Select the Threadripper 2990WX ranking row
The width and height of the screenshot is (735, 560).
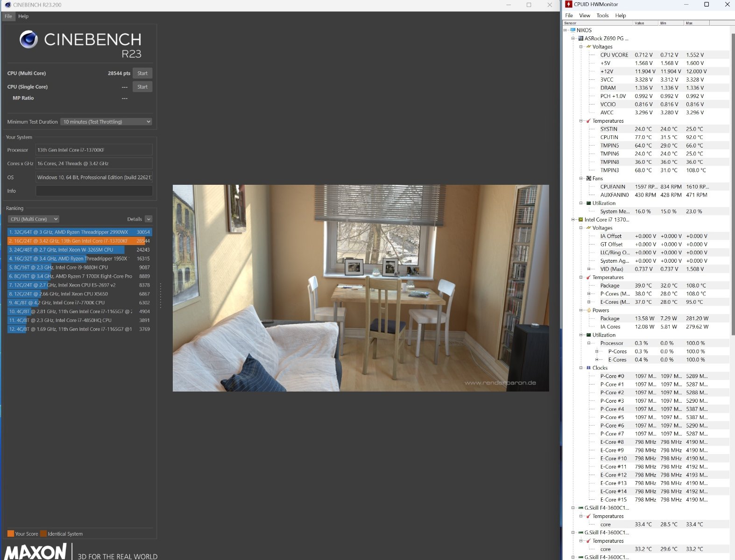tap(79, 232)
